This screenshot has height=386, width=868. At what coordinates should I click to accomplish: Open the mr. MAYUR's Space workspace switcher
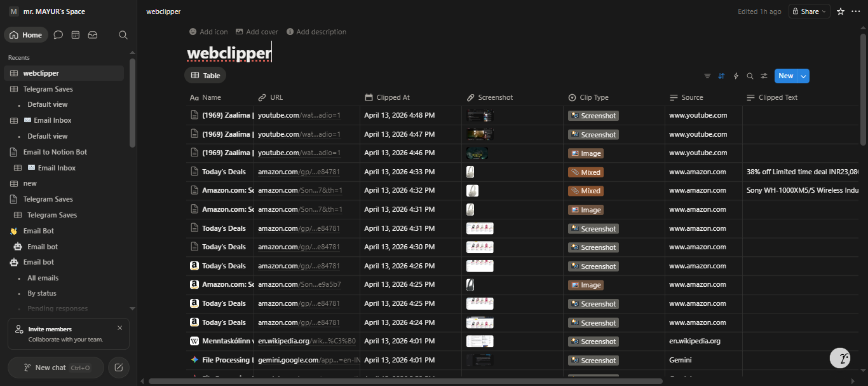pyautogui.click(x=48, y=11)
